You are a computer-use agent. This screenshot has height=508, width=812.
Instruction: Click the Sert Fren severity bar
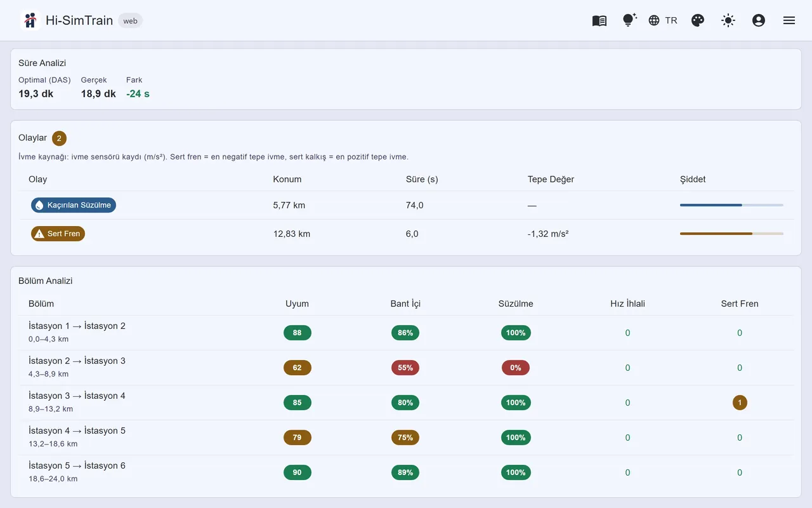tap(731, 234)
